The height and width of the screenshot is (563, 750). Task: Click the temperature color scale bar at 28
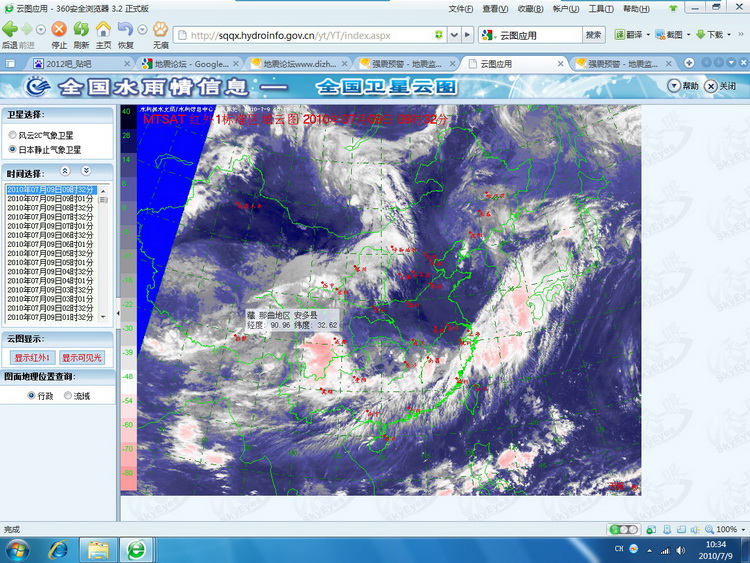(x=127, y=135)
